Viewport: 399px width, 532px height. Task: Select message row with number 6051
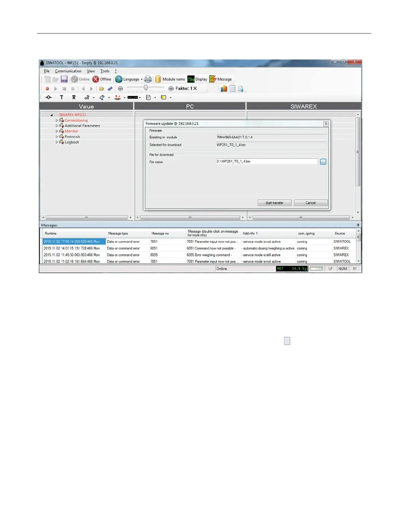[198, 248]
